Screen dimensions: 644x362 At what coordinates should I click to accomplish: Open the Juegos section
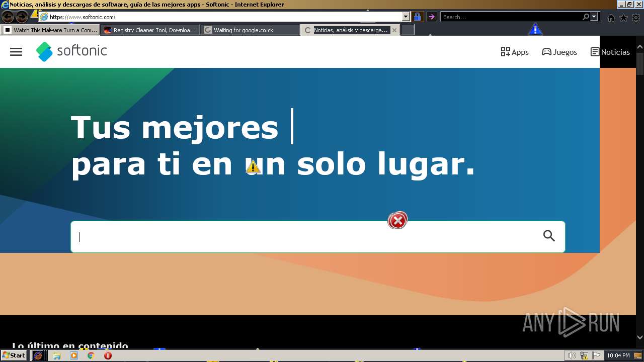pyautogui.click(x=559, y=52)
